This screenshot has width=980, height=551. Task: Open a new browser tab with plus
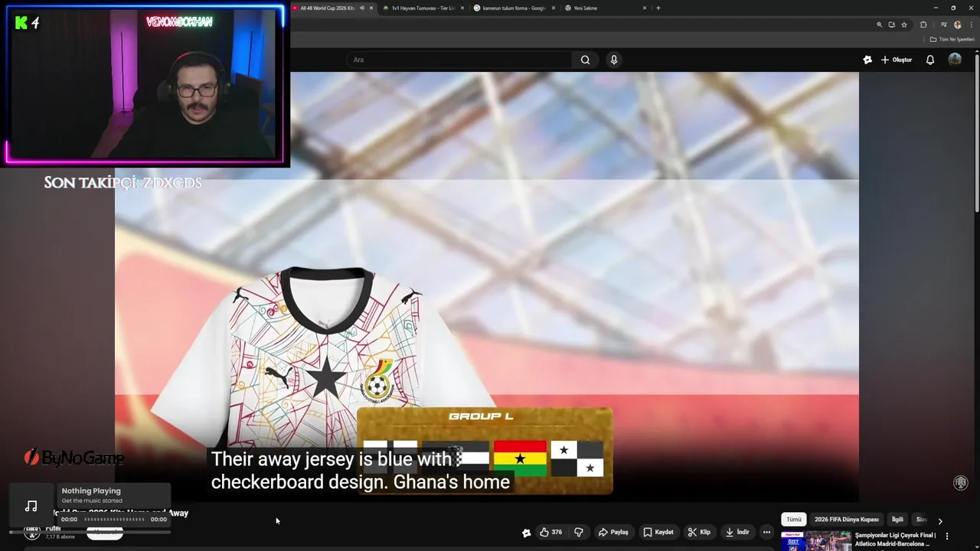(x=658, y=8)
